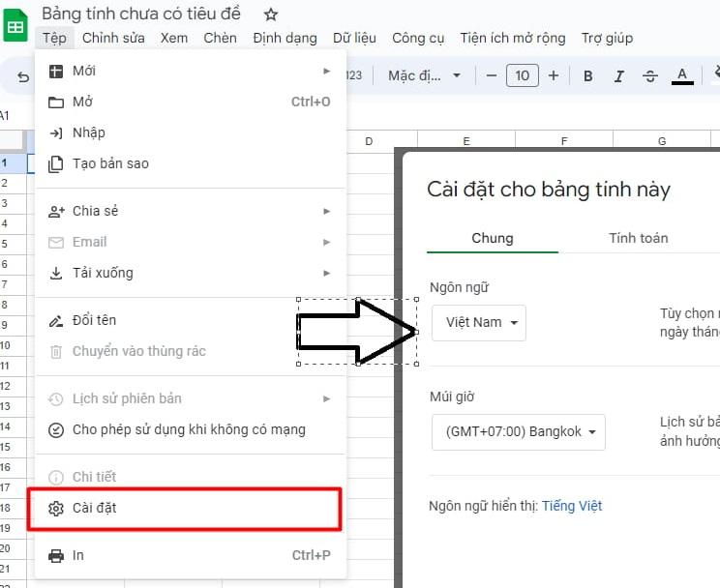The image size is (720, 588).
Task: Click the copy icon beside Tạo bản sao
Action: click(55, 164)
